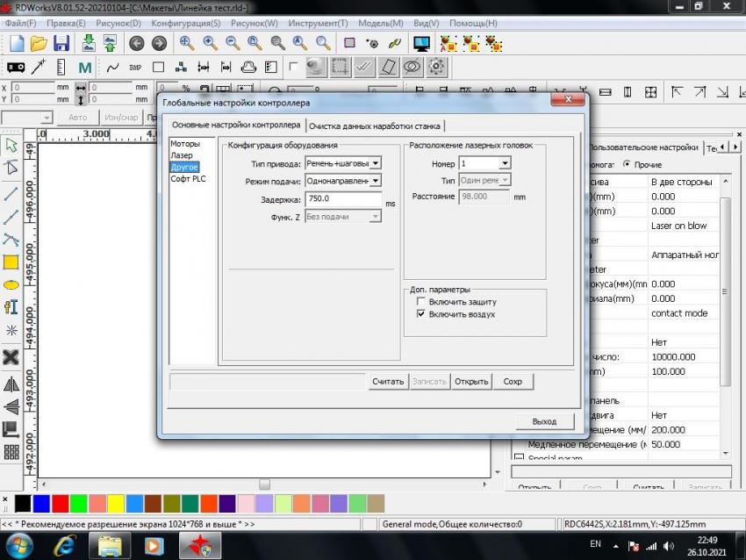Click the green M icon in toolbar
The image size is (746, 560).
(84, 67)
